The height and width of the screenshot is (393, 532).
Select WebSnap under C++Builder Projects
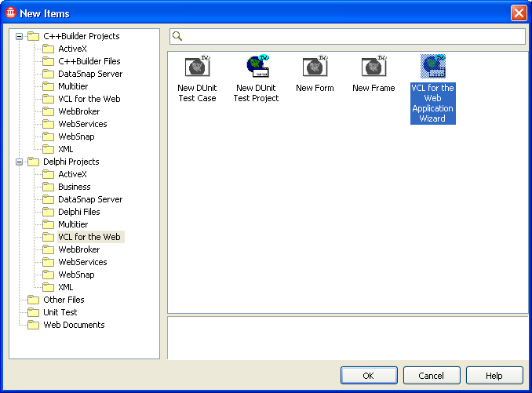pyautogui.click(x=76, y=136)
